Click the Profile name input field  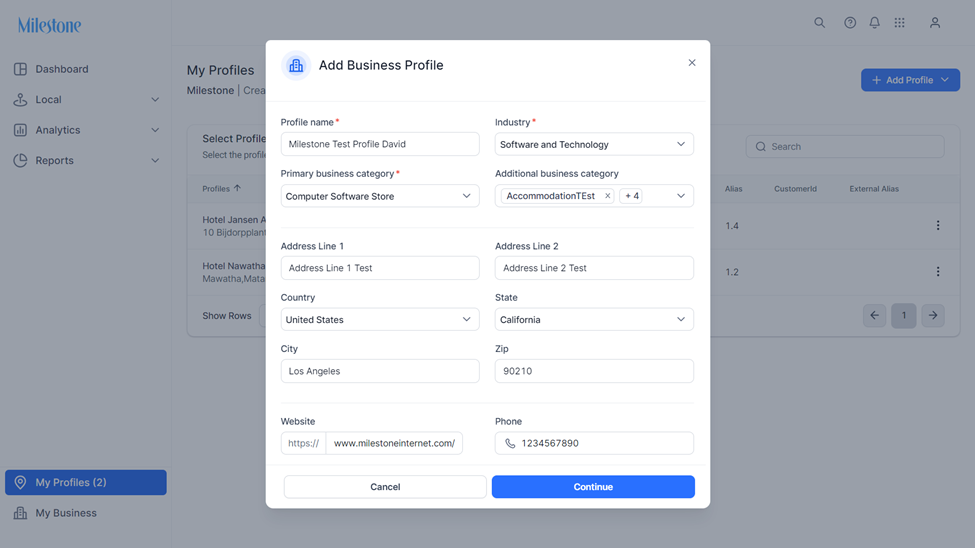[x=380, y=144]
